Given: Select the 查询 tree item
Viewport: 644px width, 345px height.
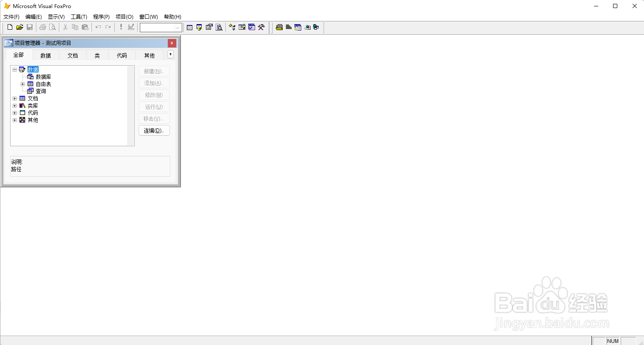Looking at the screenshot, I should [41, 91].
